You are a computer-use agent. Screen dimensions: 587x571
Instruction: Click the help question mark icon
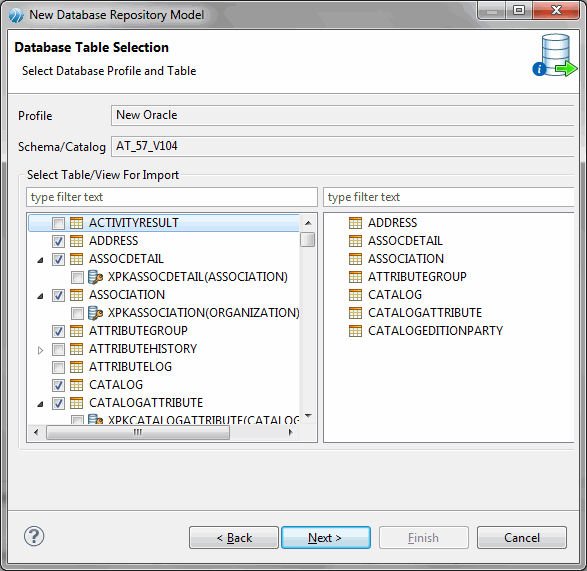34,537
